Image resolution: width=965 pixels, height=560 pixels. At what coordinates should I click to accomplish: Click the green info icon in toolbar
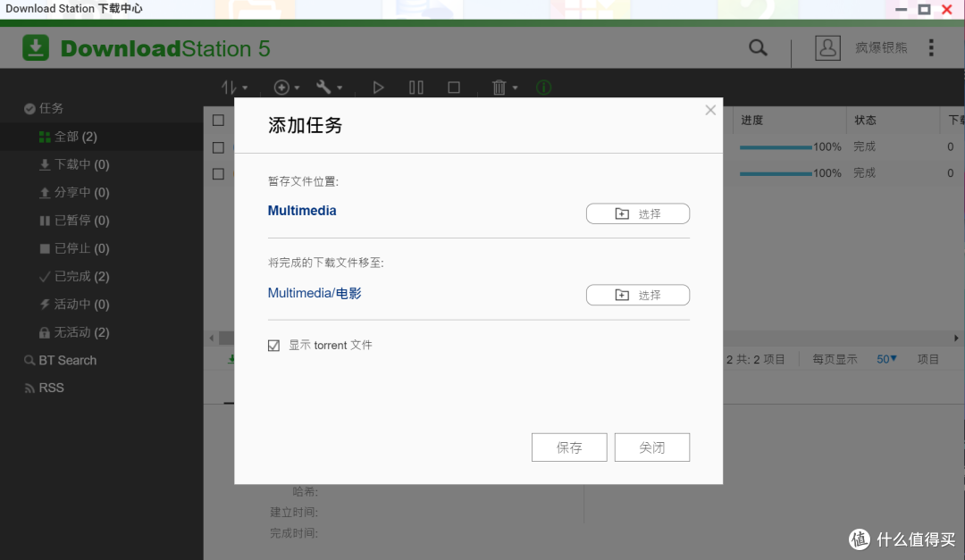click(543, 88)
